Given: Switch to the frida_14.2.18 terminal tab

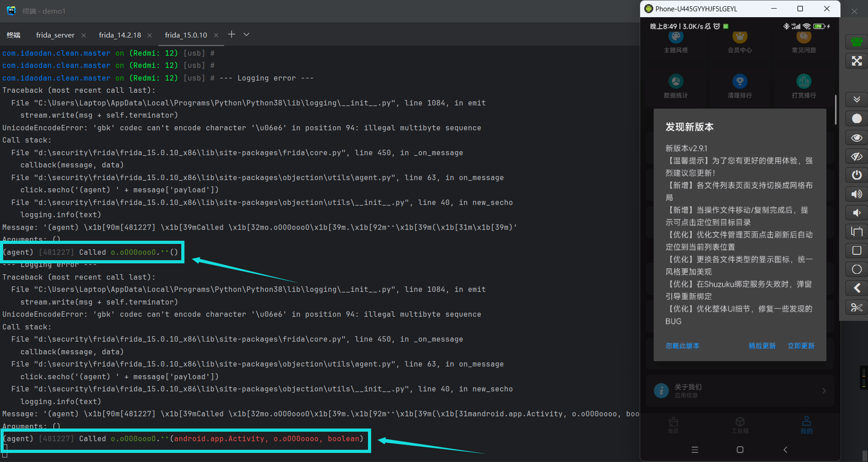Looking at the screenshot, I should (x=120, y=35).
